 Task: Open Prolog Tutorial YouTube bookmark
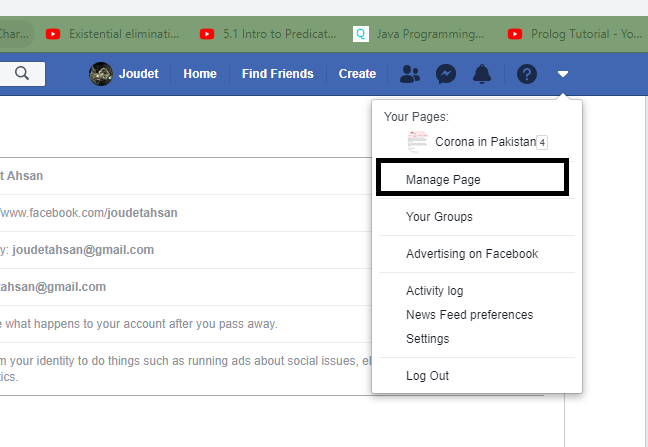(x=575, y=34)
